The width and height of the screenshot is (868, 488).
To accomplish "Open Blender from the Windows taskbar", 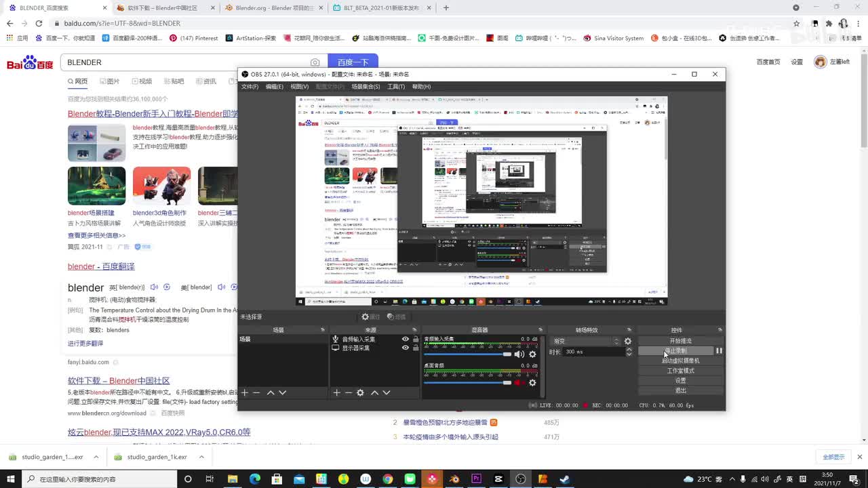I will click(x=454, y=479).
